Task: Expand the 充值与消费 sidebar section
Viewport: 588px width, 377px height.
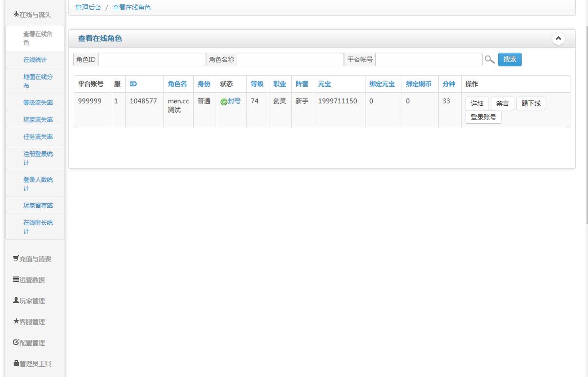Action: click(x=32, y=258)
